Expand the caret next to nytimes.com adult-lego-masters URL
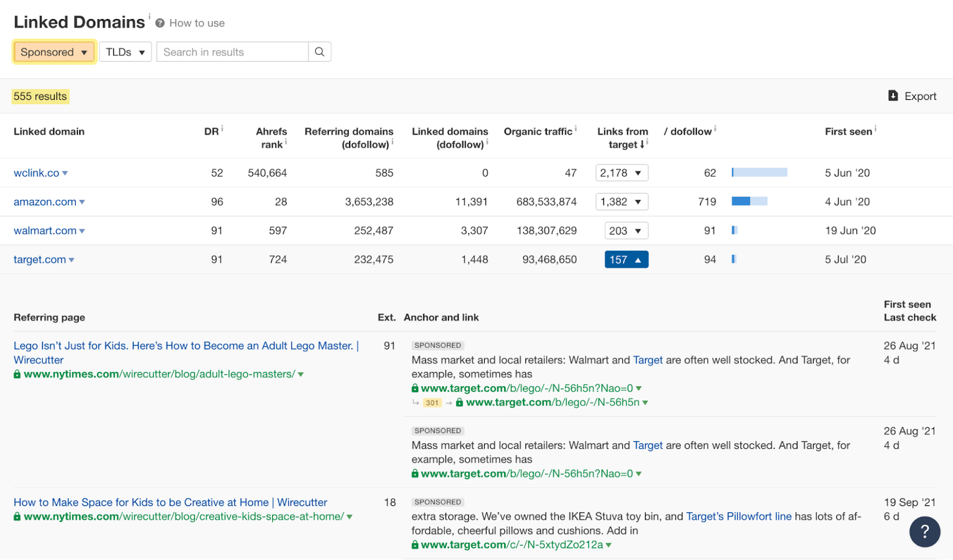 tap(302, 374)
